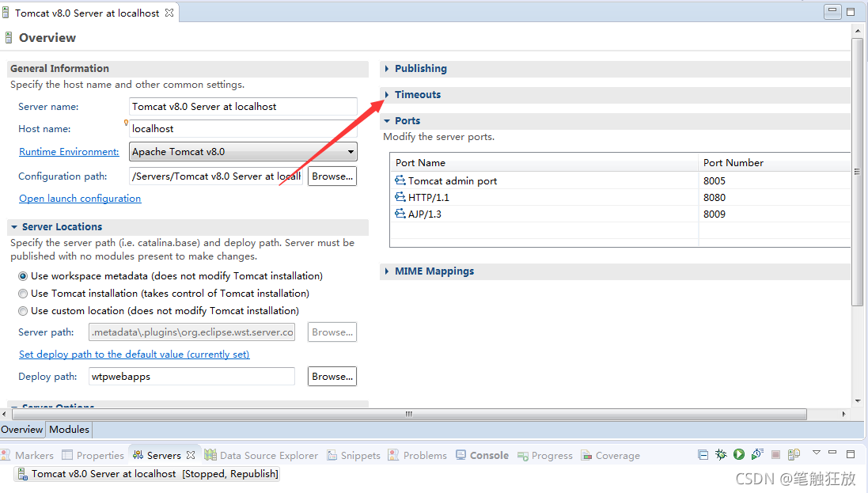Open the Markers view tab
The image size is (868, 493).
click(x=34, y=455)
